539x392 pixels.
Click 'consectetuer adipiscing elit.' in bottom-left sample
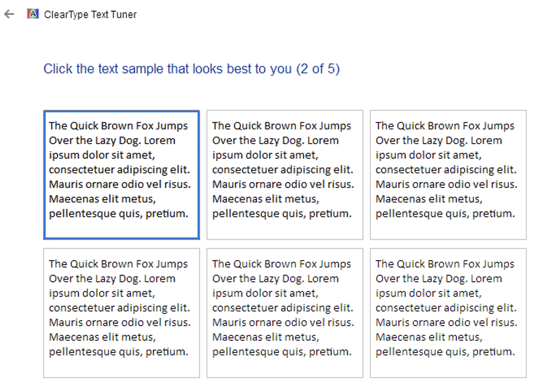click(119, 308)
